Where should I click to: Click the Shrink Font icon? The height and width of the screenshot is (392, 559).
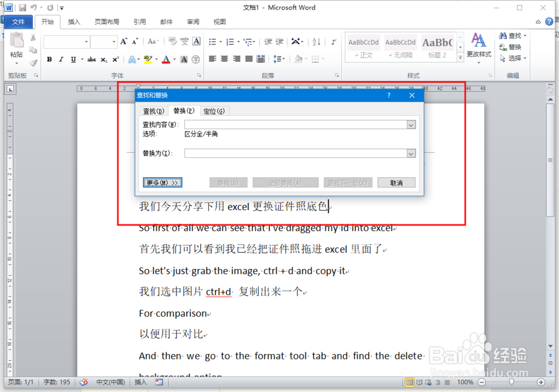[135, 41]
